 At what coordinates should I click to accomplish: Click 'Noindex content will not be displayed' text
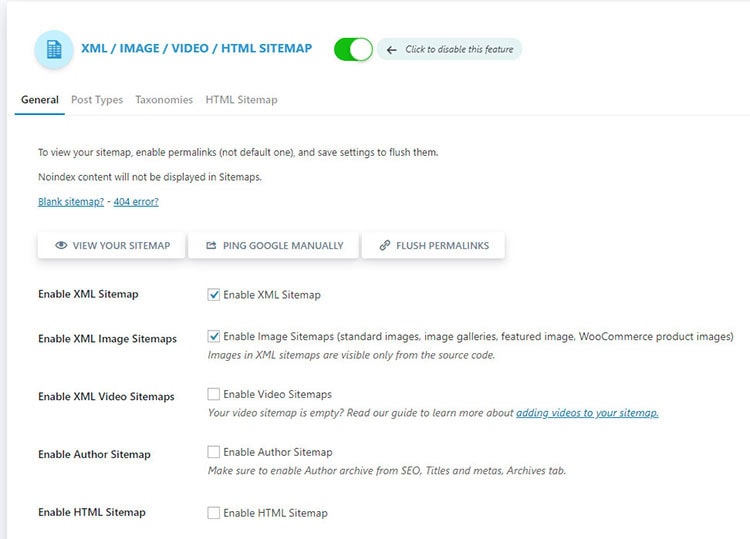tap(150, 177)
